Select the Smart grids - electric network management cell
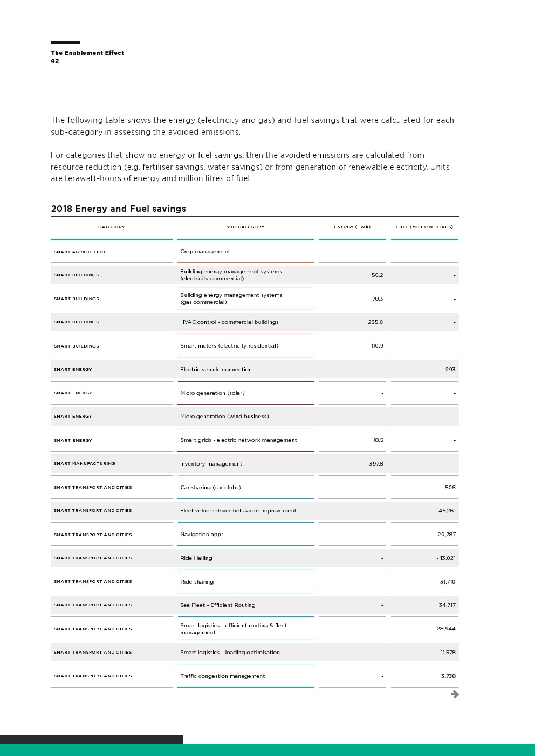Image resolution: width=535 pixels, height=756 pixels. pyautogui.click(x=238, y=440)
